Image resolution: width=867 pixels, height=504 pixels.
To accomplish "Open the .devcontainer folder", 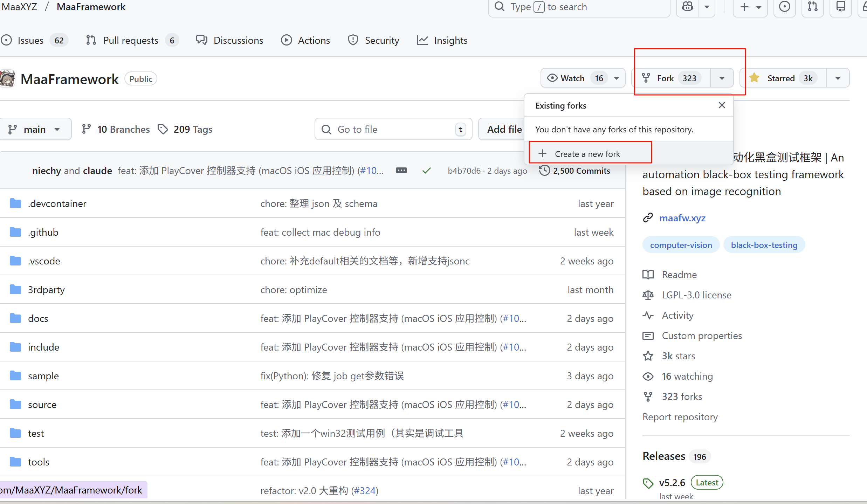I will coord(57,203).
